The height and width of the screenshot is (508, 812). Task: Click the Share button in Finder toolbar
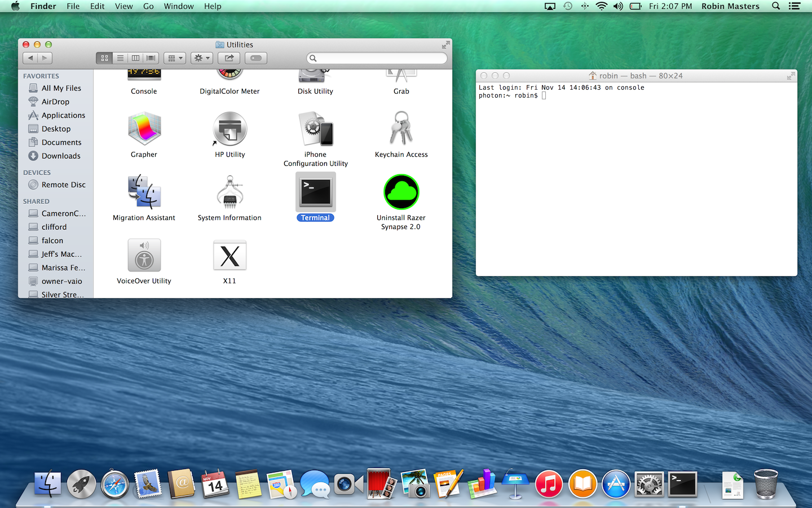coord(229,58)
